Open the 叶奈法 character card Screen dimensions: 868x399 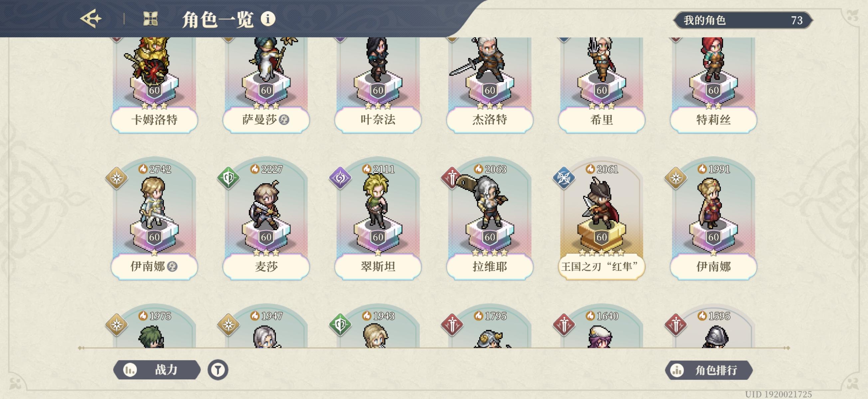coord(378,85)
